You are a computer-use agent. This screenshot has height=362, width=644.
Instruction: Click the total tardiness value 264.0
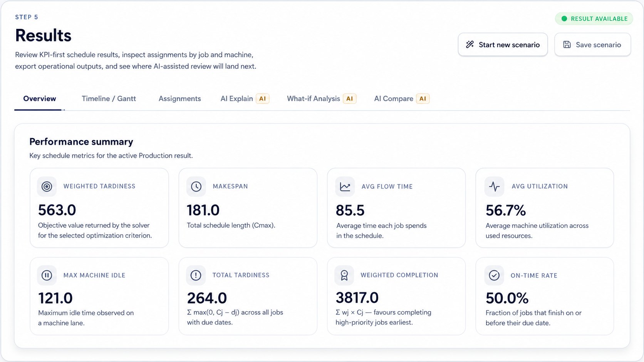(207, 298)
